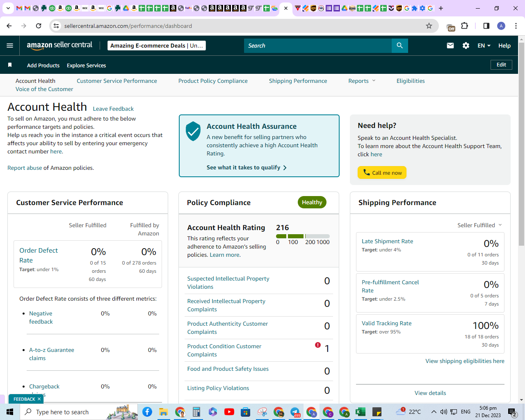
Task: Click the page vertical scrollbar
Action: (521, 144)
